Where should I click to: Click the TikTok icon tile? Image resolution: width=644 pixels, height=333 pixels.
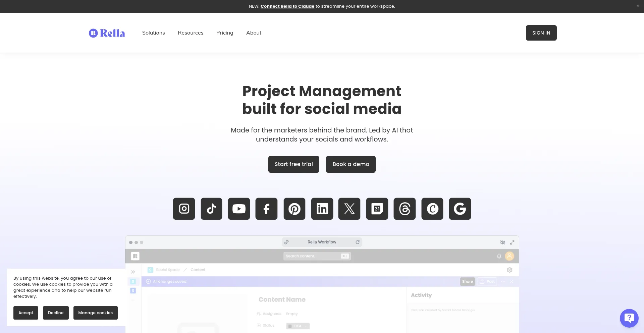click(211, 209)
